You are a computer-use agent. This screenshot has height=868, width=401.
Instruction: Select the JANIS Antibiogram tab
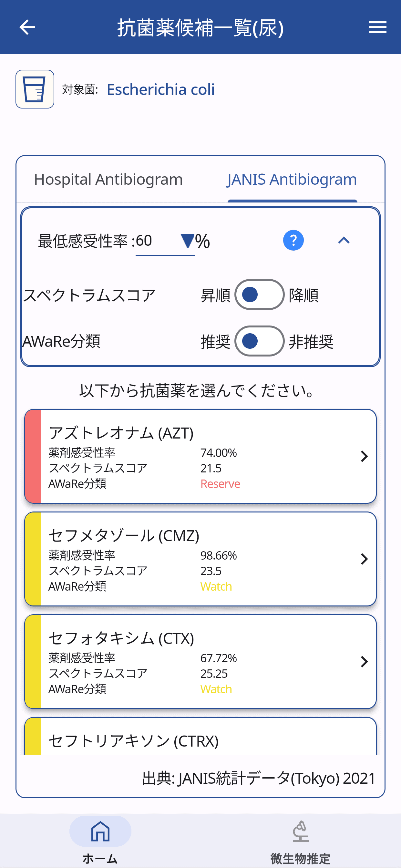[x=292, y=179]
